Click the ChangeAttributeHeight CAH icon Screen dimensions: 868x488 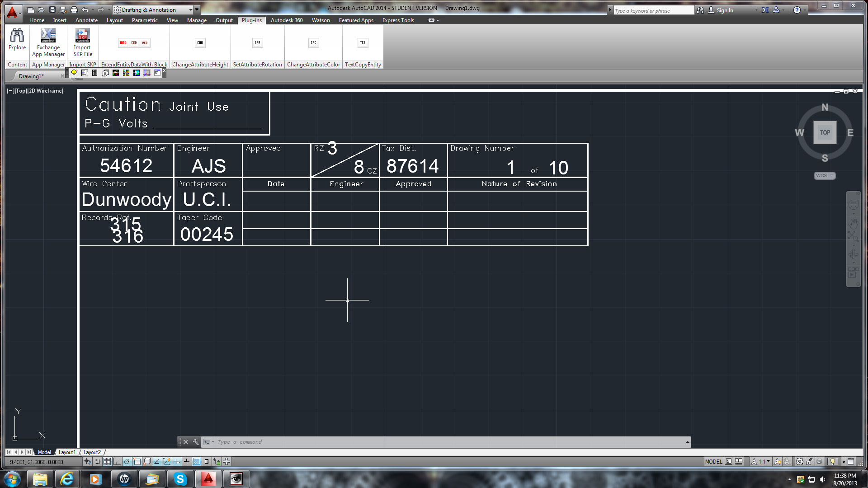point(200,43)
